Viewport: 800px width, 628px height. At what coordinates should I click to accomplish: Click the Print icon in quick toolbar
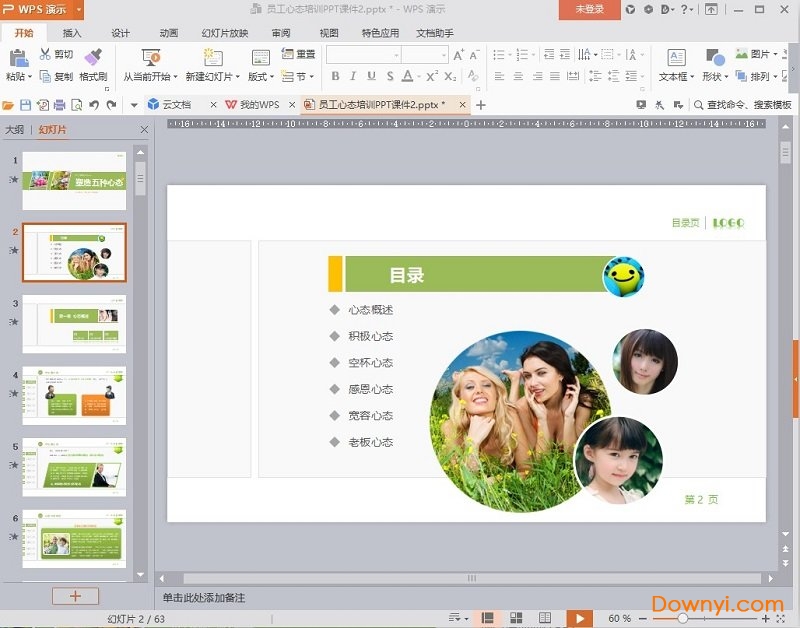click(59, 104)
